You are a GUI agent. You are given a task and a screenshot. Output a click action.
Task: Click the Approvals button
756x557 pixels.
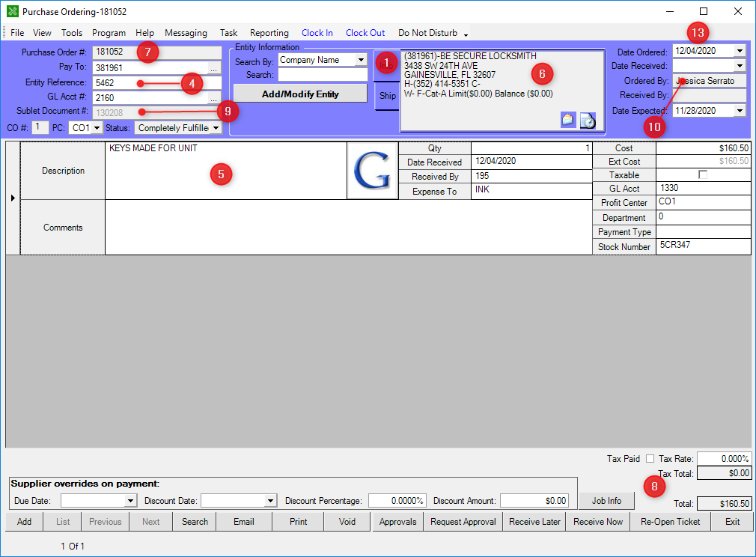pos(397,521)
